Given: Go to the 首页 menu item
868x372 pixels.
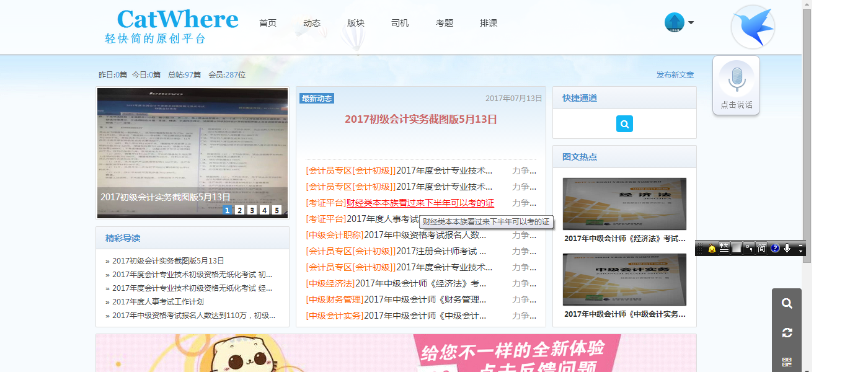Looking at the screenshot, I should point(268,23).
